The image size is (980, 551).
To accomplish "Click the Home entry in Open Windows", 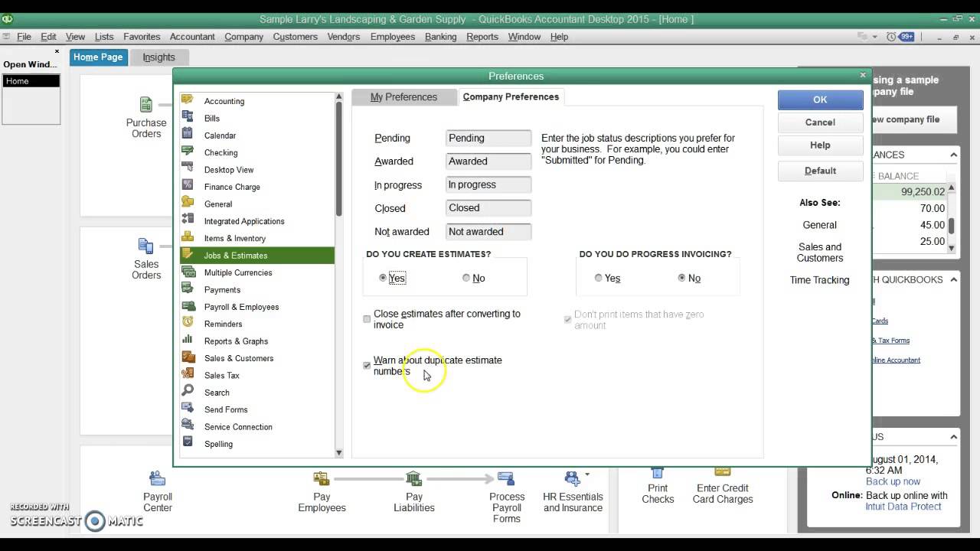I will click(x=31, y=81).
